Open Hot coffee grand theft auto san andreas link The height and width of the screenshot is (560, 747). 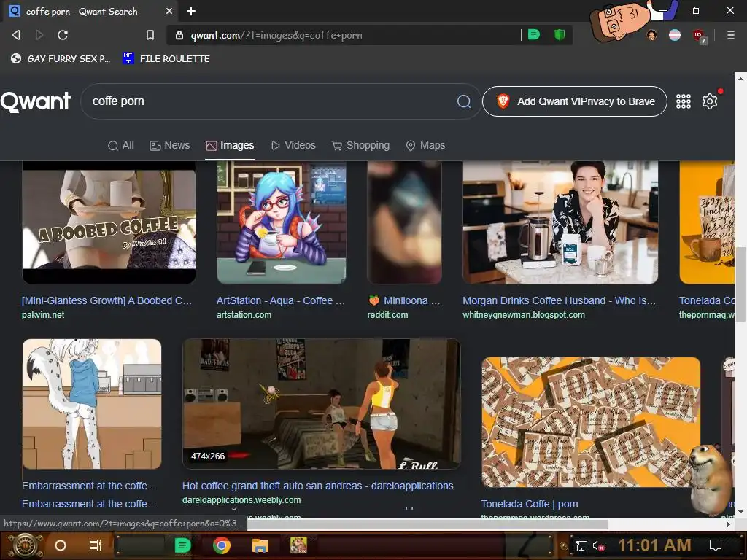click(x=318, y=486)
